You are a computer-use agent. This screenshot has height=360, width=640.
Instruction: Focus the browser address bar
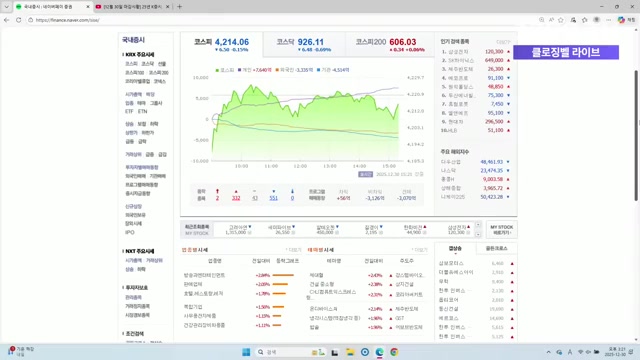(x=282, y=20)
